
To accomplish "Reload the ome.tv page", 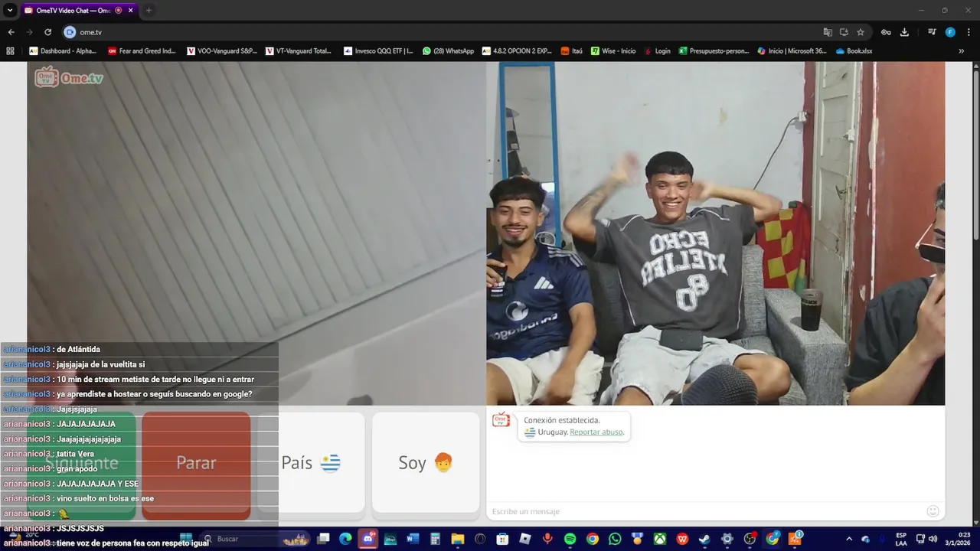I will 47,32.
